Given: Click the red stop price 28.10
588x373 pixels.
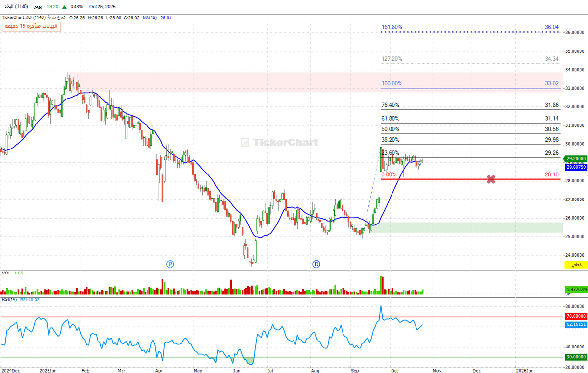Looking at the screenshot, I should (x=552, y=174).
